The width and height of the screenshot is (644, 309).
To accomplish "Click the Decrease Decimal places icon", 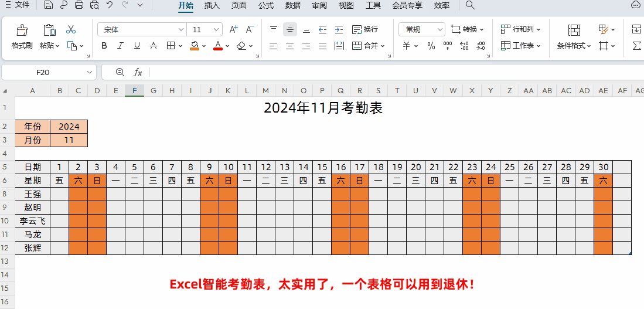I will click(481, 46).
